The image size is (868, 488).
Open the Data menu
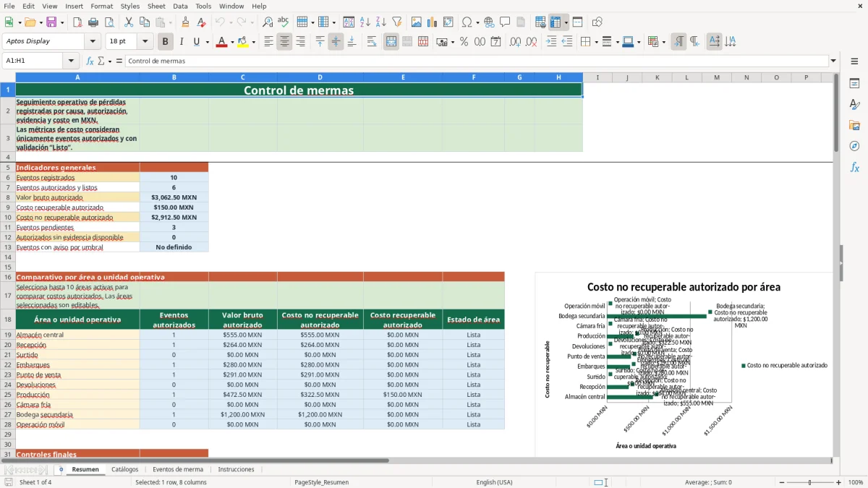(180, 6)
